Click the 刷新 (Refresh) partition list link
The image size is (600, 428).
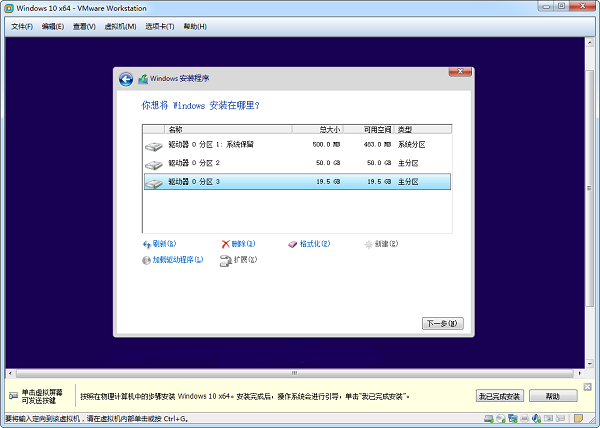(x=160, y=244)
